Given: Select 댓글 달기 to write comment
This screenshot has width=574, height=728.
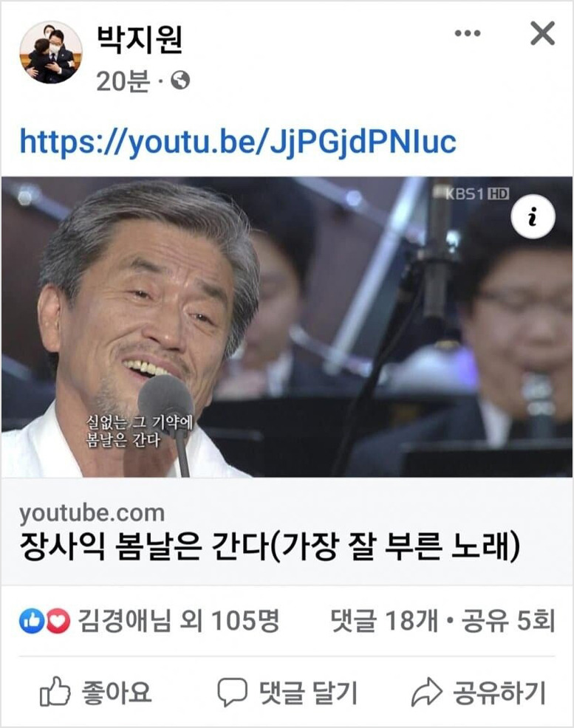Looking at the screenshot, I should click(x=308, y=693).
